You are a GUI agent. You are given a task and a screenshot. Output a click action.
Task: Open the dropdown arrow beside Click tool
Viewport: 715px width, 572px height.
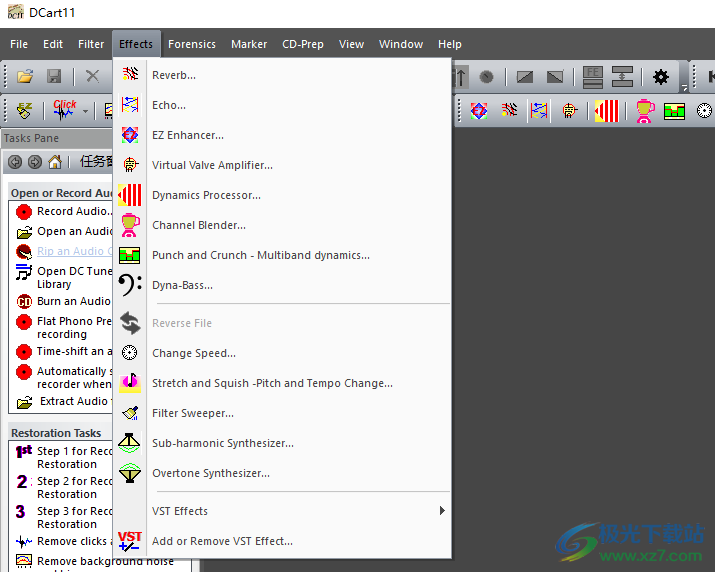click(x=86, y=111)
